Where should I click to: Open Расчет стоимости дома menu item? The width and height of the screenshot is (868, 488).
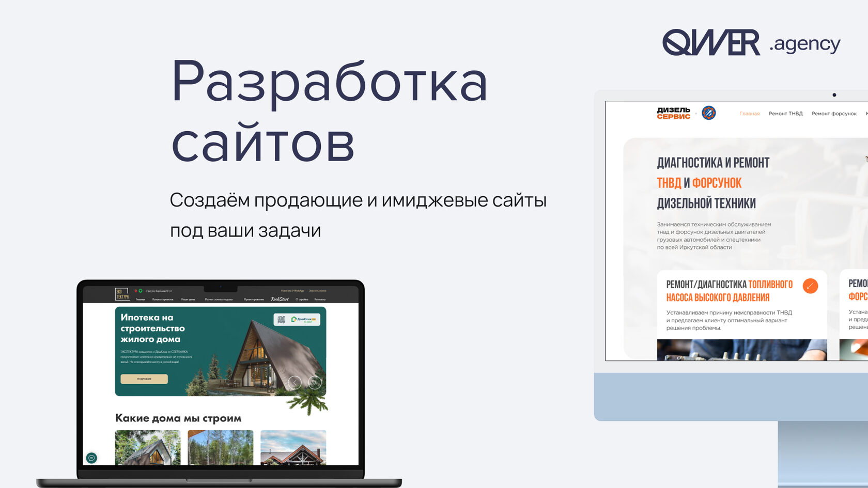[x=219, y=300]
